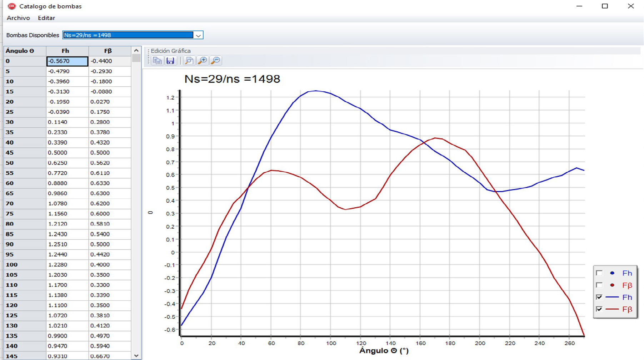Select the Fh cell -0.5670

[67, 61]
